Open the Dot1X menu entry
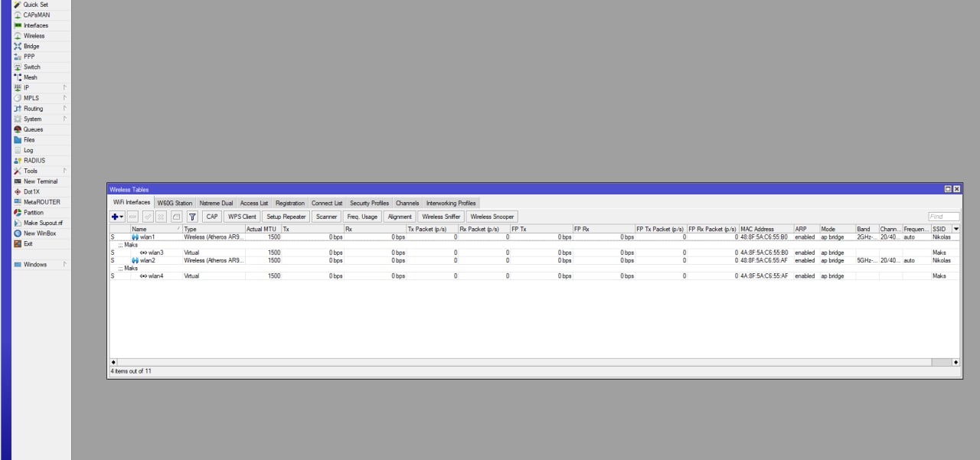 (x=31, y=191)
